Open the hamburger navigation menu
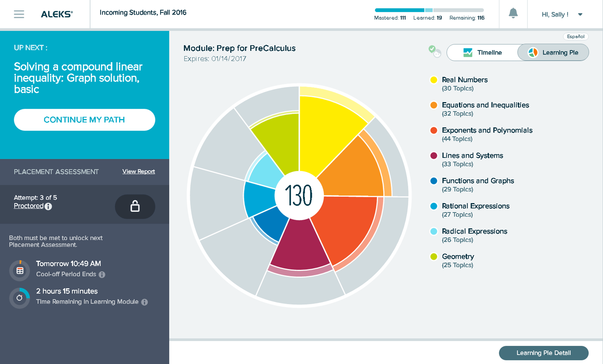 (x=19, y=14)
